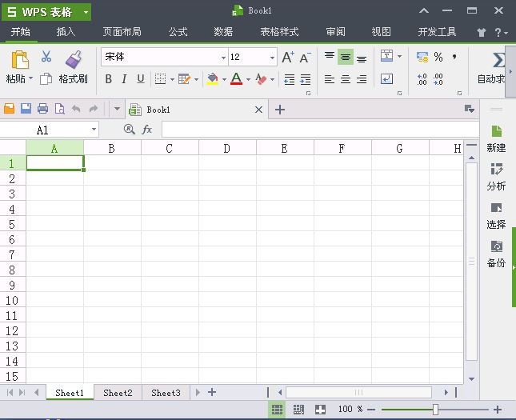Click the merge and center icon
Viewport: 516px width, 420px height.
(x=386, y=56)
